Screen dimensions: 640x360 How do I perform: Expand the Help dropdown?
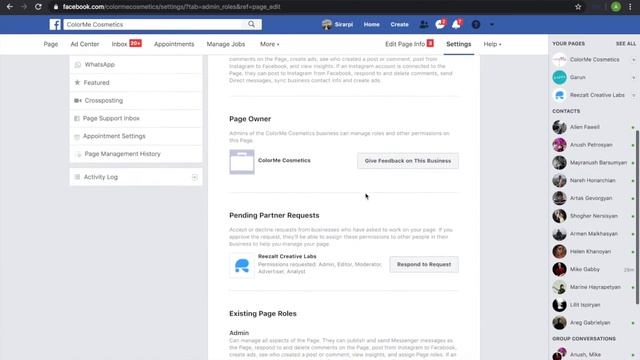click(492, 44)
